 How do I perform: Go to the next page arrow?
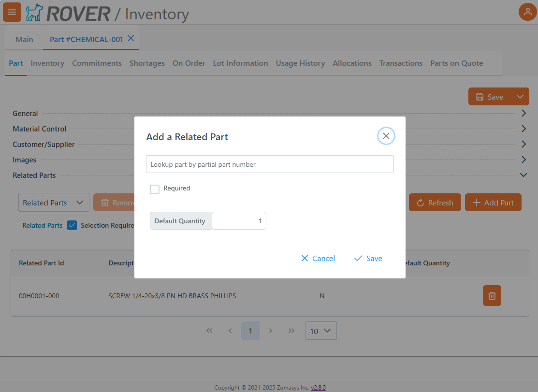tap(271, 331)
